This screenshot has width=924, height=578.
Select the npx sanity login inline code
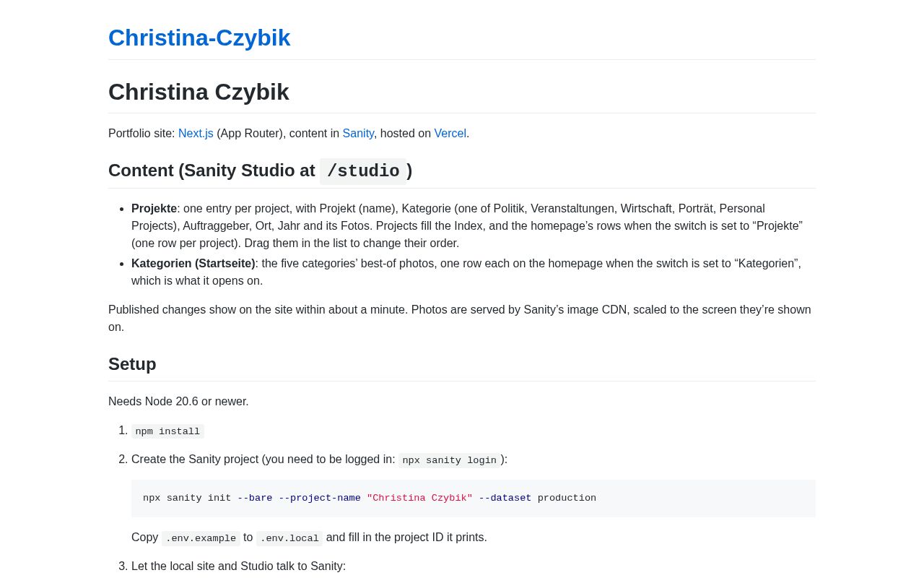click(449, 460)
